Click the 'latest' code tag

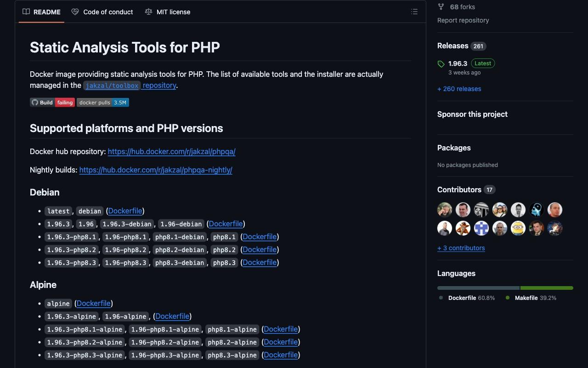coord(58,211)
